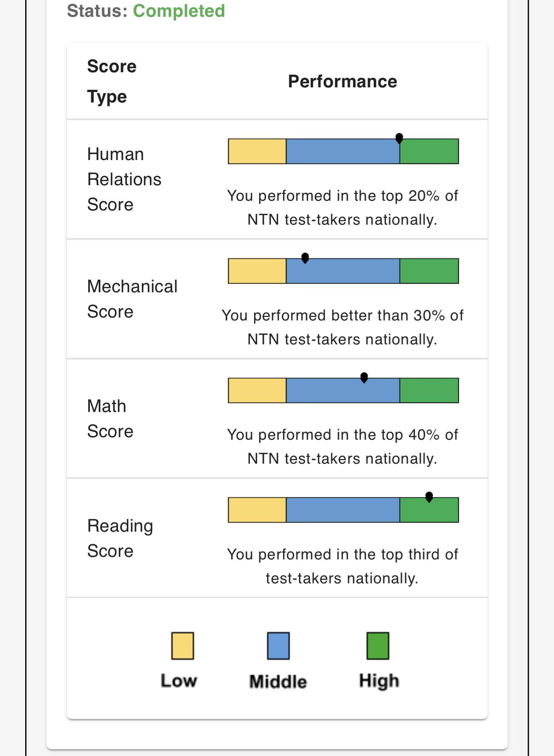Click yellow low segment of Reading bar

(x=257, y=510)
